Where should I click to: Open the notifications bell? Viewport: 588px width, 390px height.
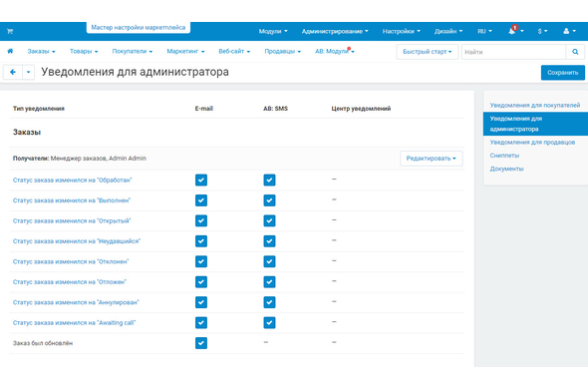[512, 31]
